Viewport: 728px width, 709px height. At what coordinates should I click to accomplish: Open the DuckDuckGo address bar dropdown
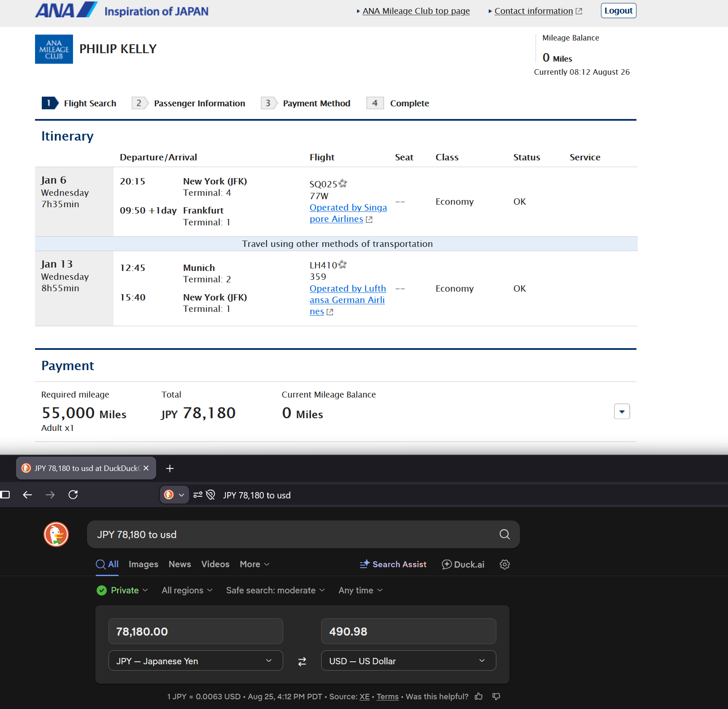click(174, 495)
